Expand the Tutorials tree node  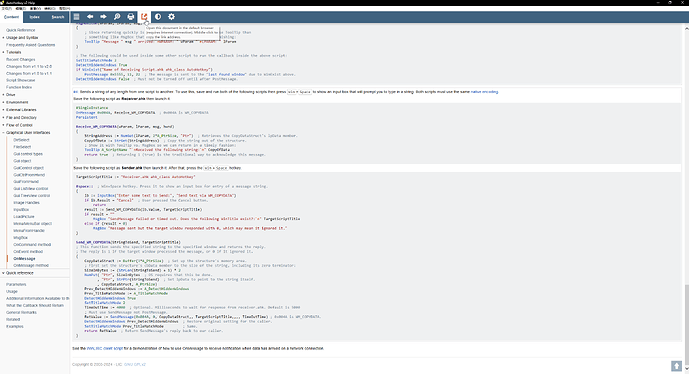(x=14, y=52)
